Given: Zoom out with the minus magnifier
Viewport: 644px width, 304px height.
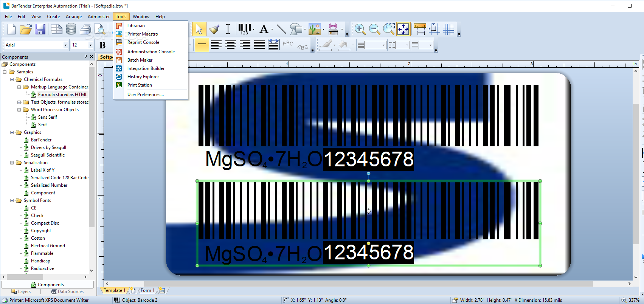Looking at the screenshot, I should click(374, 29).
